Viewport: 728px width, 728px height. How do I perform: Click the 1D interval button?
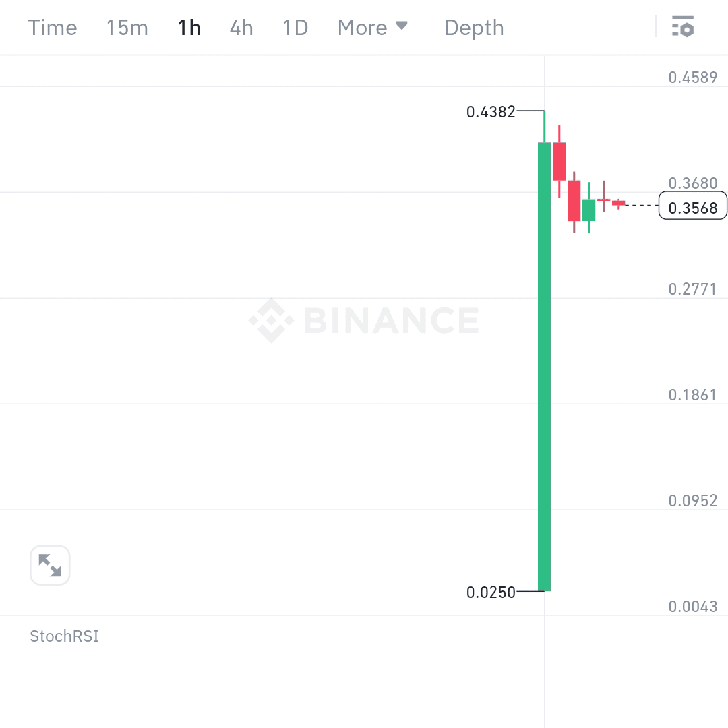(295, 28)
